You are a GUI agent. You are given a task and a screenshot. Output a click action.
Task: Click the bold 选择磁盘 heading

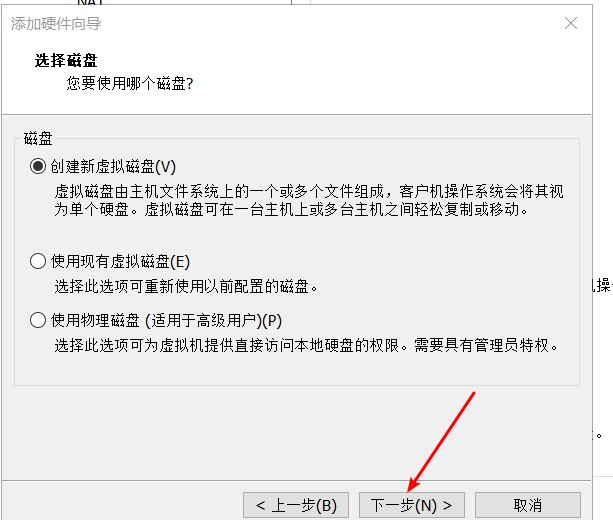[66, 60]
